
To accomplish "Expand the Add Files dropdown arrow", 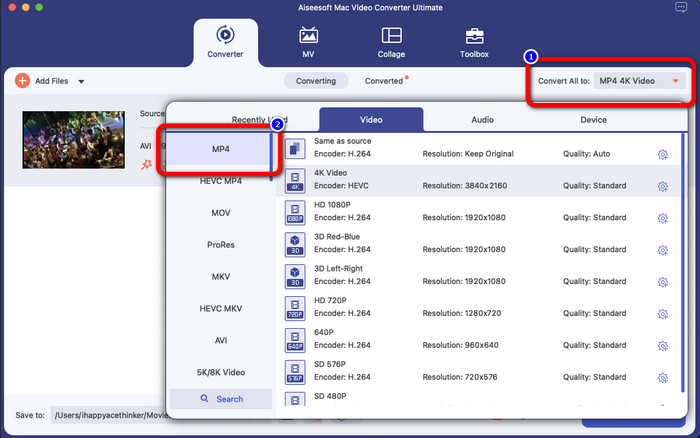I will pyautogui.click(x=81, y=81).
